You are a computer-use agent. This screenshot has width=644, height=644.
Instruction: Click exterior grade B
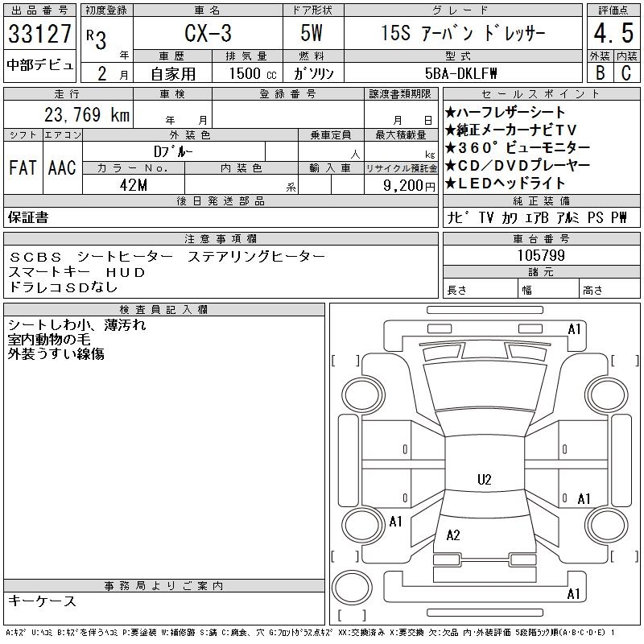click(600, 72)
